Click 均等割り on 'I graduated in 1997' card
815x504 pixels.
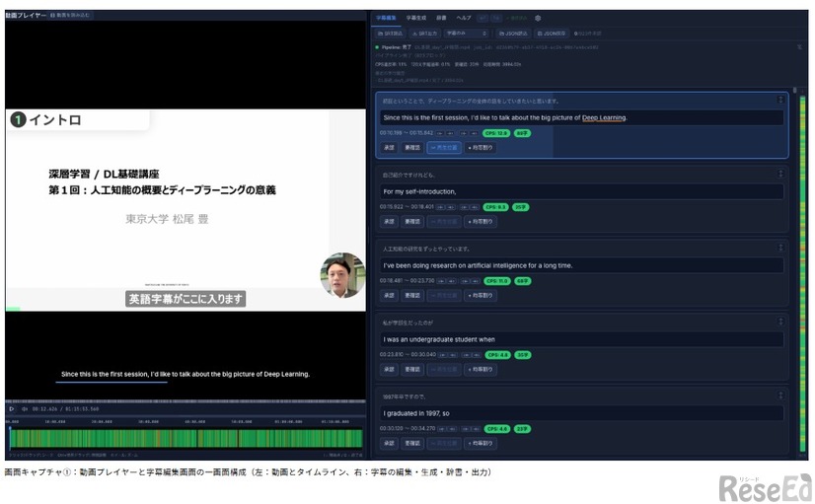[x=481, y=443]
